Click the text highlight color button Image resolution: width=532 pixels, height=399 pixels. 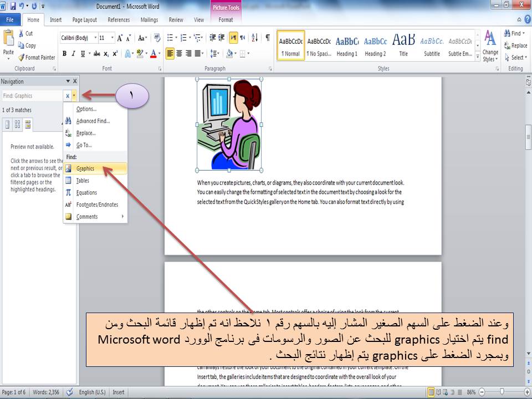(x=140, y=54)
